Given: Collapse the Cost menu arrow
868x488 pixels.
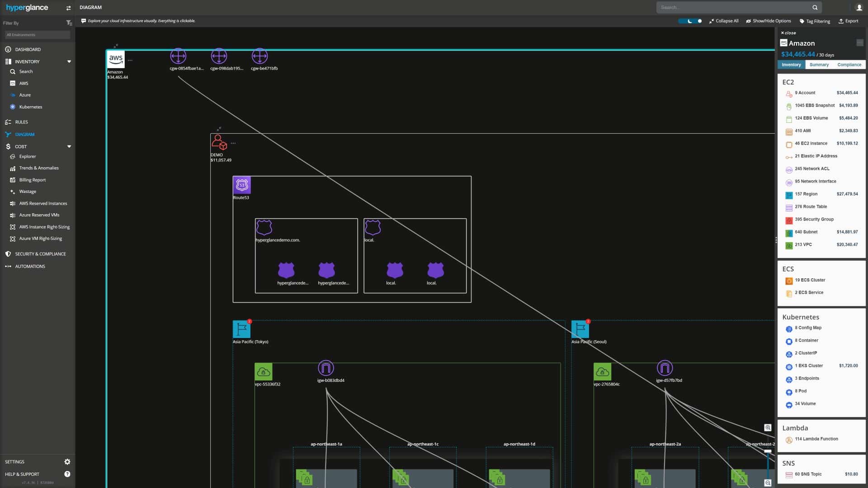Looking at the screenshot, I should pyautogui.click(x=69, y=146).
